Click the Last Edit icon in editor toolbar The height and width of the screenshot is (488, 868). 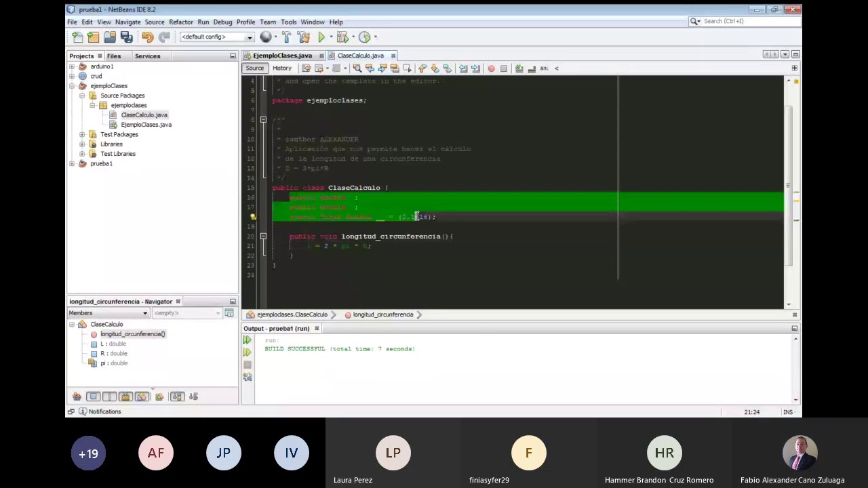click(x=306, y=68)
